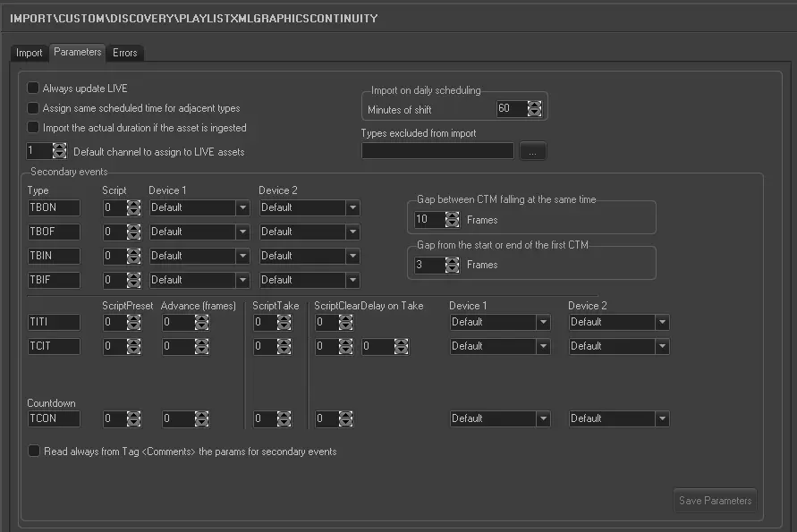Click the TCON ScriptTake spinner

tap(284, 418)
